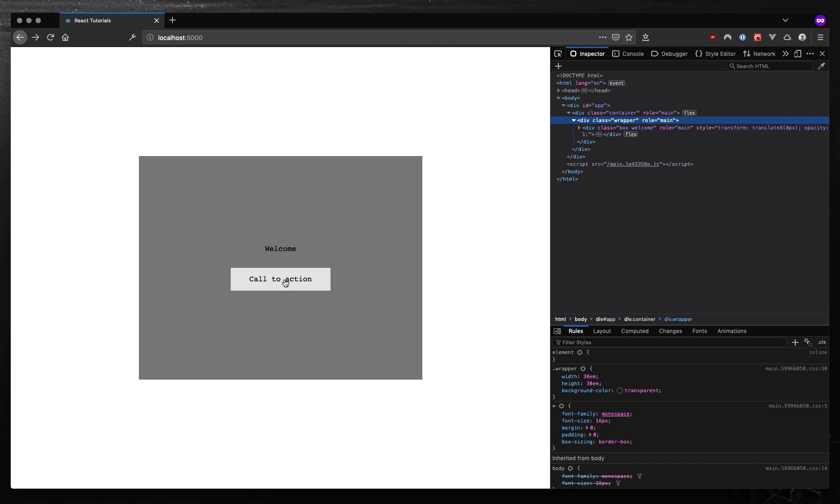Open main.5996b050.css:30 source link
The height and width of the screenshot is (504, 840).
click(796, 368)
